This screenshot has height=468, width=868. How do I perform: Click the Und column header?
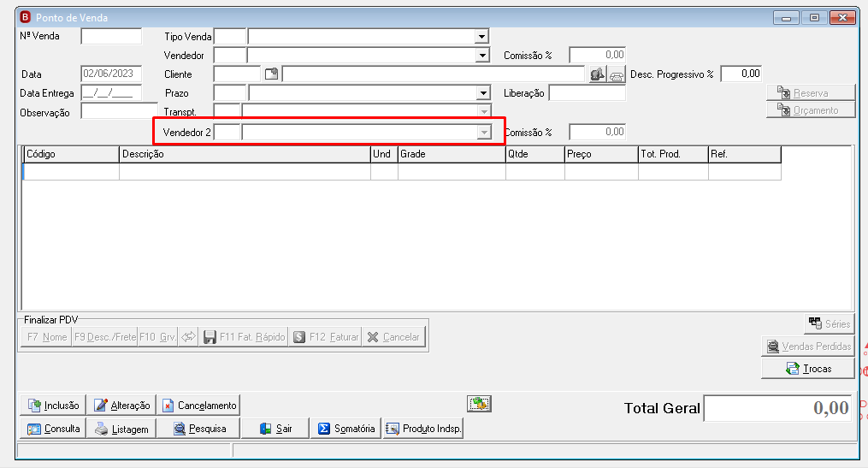(384, 155)
